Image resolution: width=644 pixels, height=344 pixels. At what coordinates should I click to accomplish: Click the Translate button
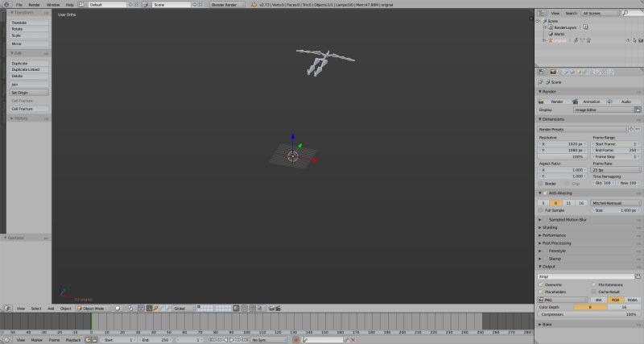click(29, 23)
